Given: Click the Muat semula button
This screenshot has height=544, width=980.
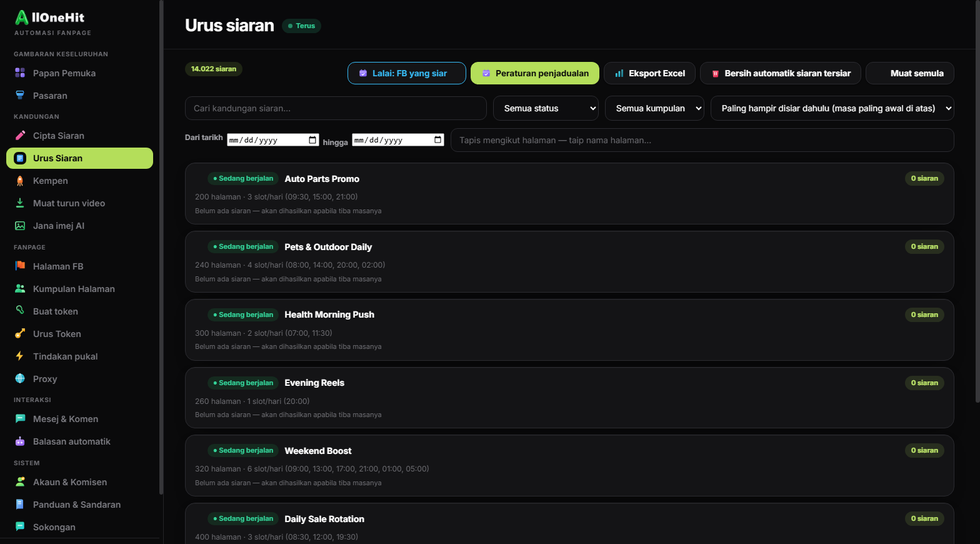Looking at the screenshot, I should click(910, 73).
